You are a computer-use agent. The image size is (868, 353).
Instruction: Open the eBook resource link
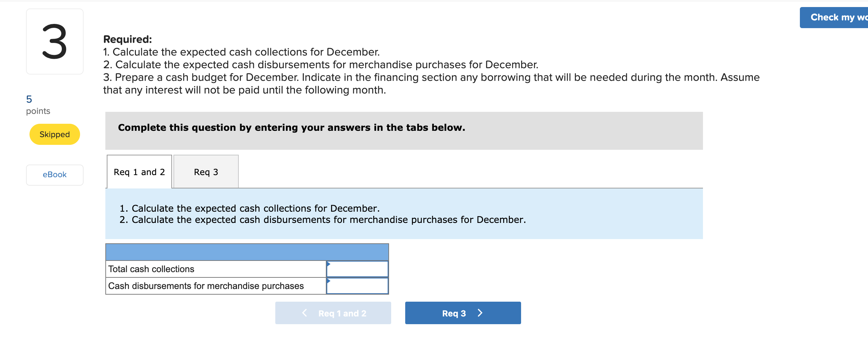click(54, 174)
